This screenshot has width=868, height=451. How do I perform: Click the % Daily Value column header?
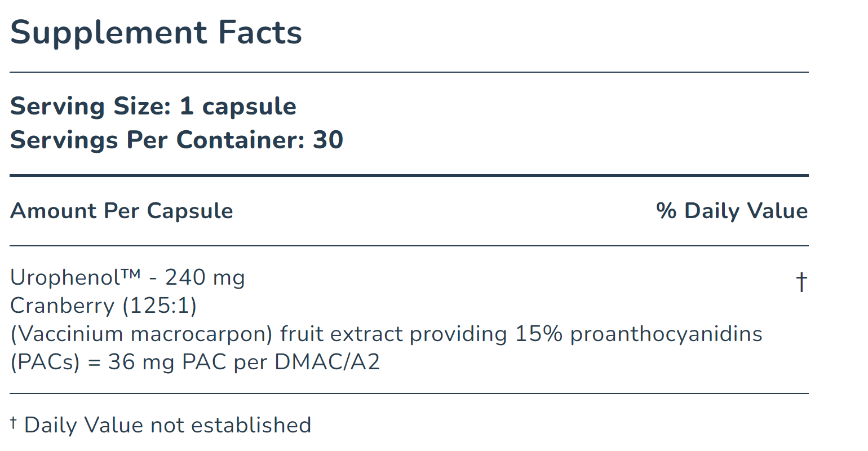tap(732, 211)
